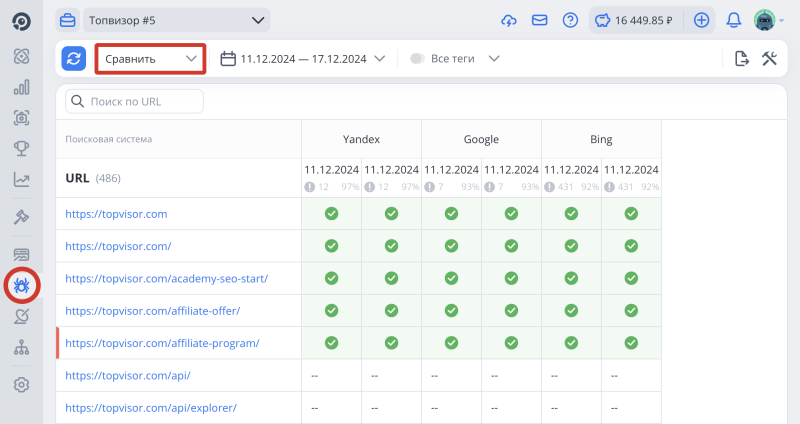Click the export file icon

(742, 58)
